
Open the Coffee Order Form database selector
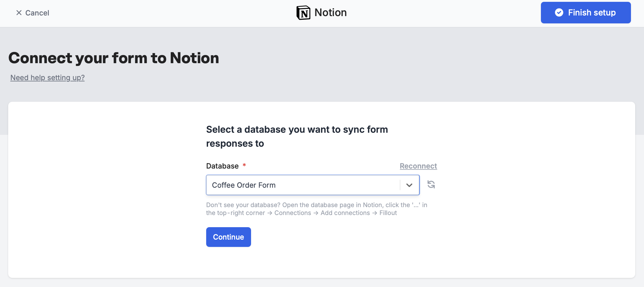pos(312,185)
